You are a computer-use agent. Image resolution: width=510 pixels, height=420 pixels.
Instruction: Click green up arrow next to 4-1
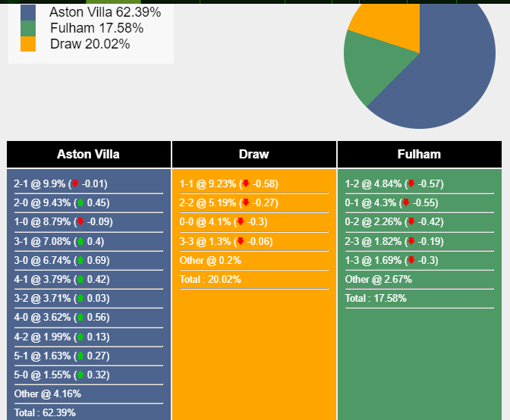pyautogui.click(x=80, y=280)
